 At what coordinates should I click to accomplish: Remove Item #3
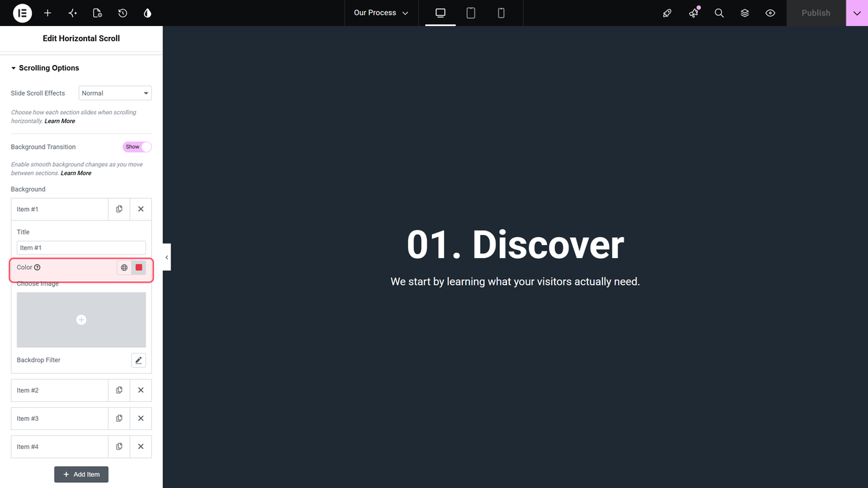(x=141, y=419)
